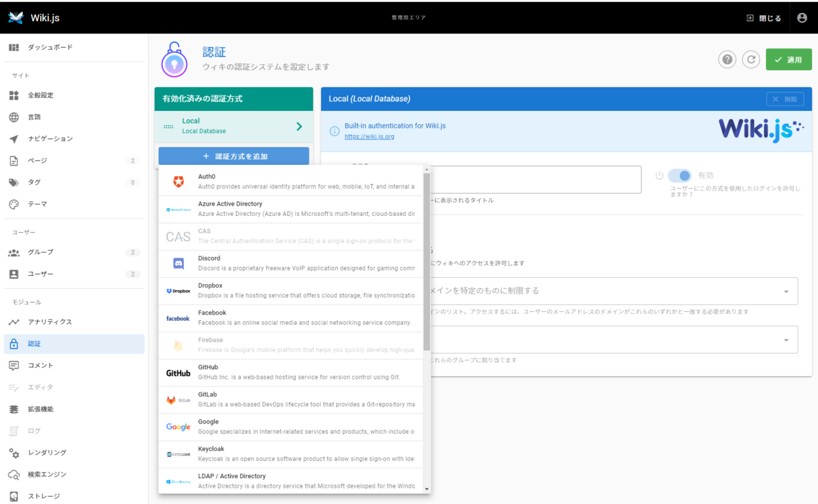Screen dimensions: 818x504
Task: Click the Discord logo icon
Action: point(179,264)
